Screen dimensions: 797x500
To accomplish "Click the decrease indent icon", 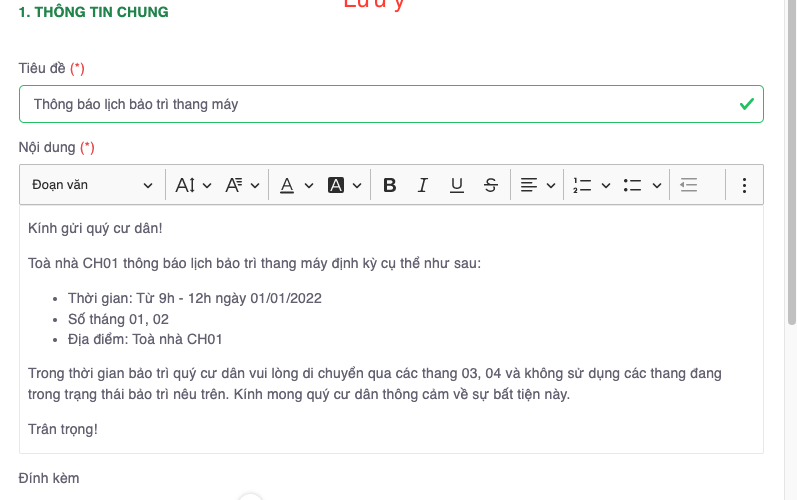I will click(x=688, y=185).
